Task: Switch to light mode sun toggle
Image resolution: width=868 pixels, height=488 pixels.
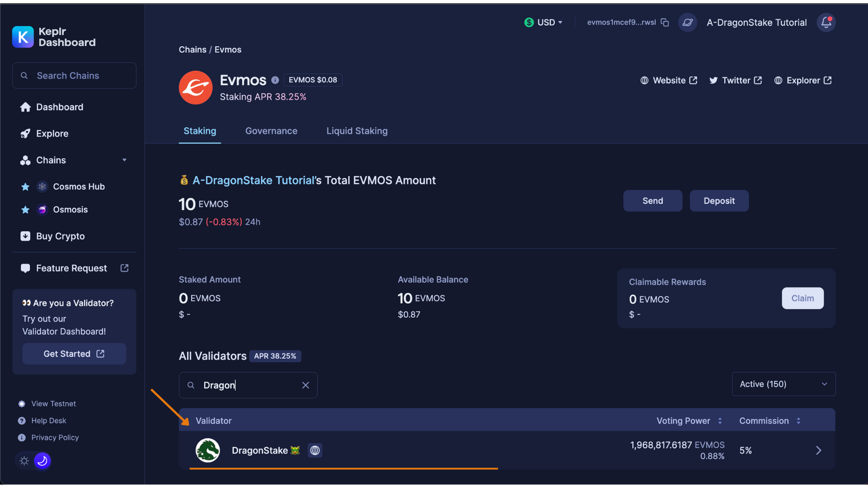Action: pos(24,461)
